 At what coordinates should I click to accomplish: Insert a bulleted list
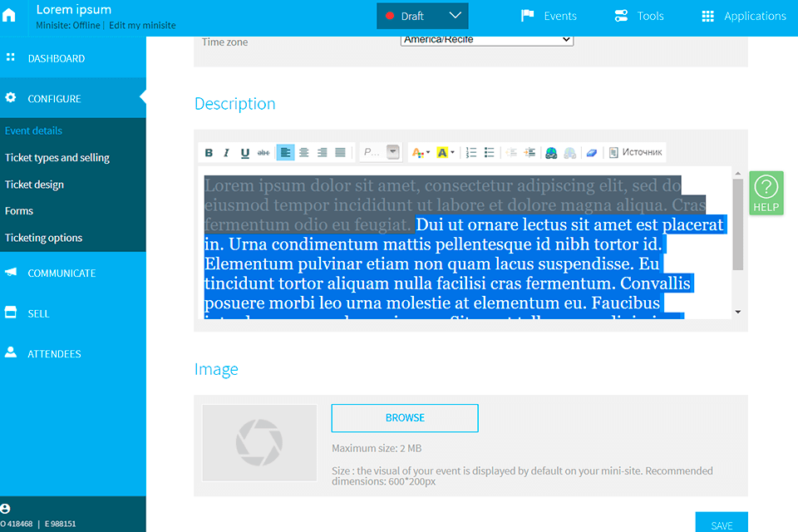[x=489, y=152]
